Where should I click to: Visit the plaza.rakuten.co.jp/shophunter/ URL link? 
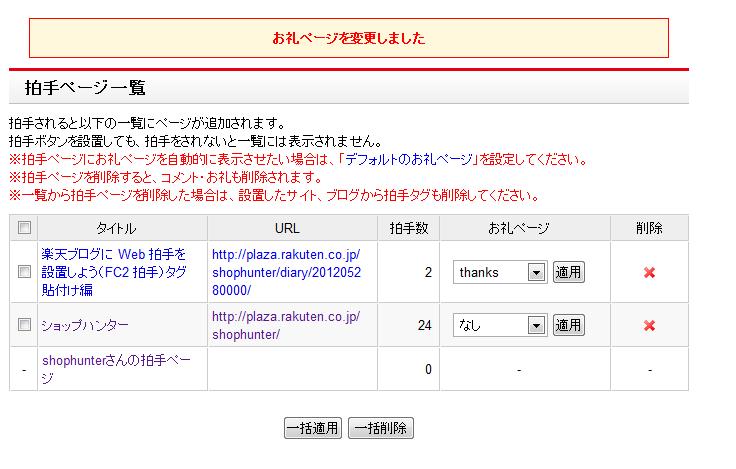[x=285, y=325]
